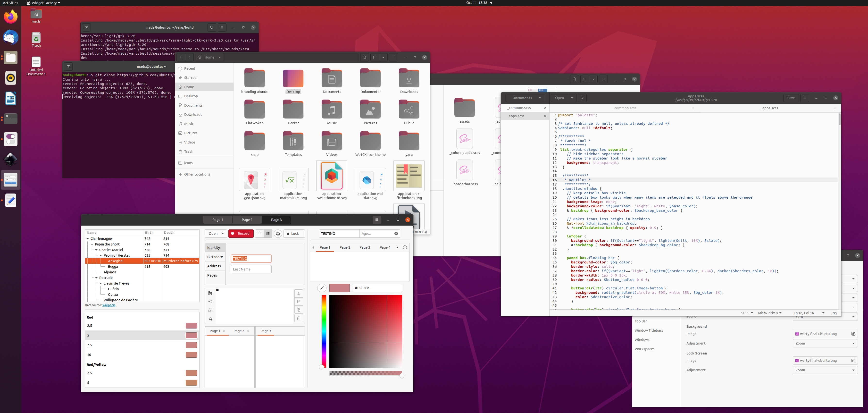
Task: Expand the Open button dropdown arrow
Action: click(x=223, y=234)
